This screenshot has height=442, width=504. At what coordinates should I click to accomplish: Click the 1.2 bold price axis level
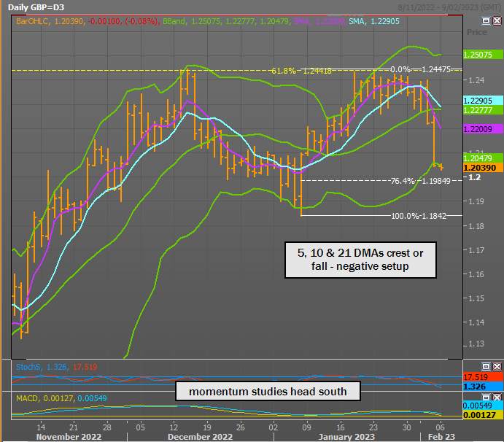(474, 177)
